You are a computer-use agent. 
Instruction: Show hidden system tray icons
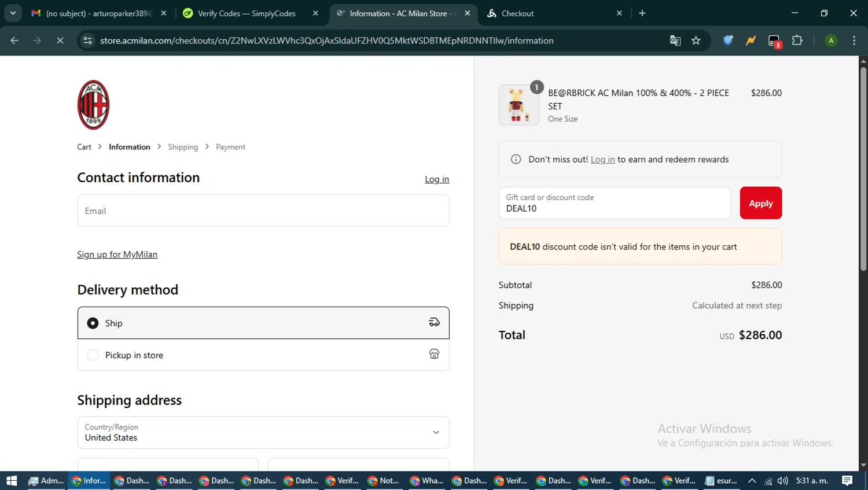coord(752,481)
